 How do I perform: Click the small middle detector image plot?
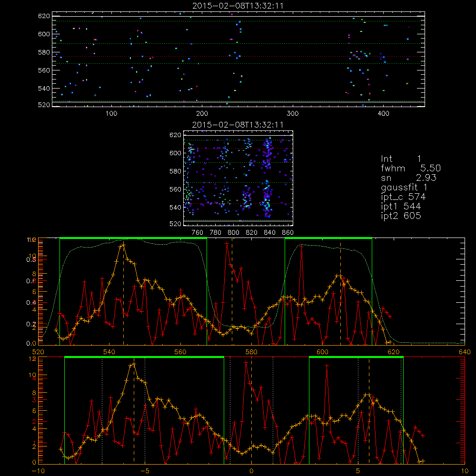[x=238, y=178]
